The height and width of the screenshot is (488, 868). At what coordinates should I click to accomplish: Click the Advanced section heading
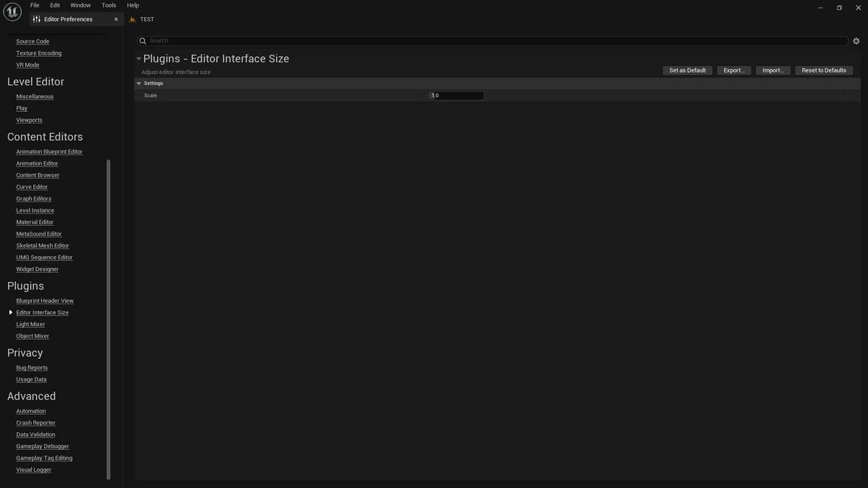click(x=31, y=396)
